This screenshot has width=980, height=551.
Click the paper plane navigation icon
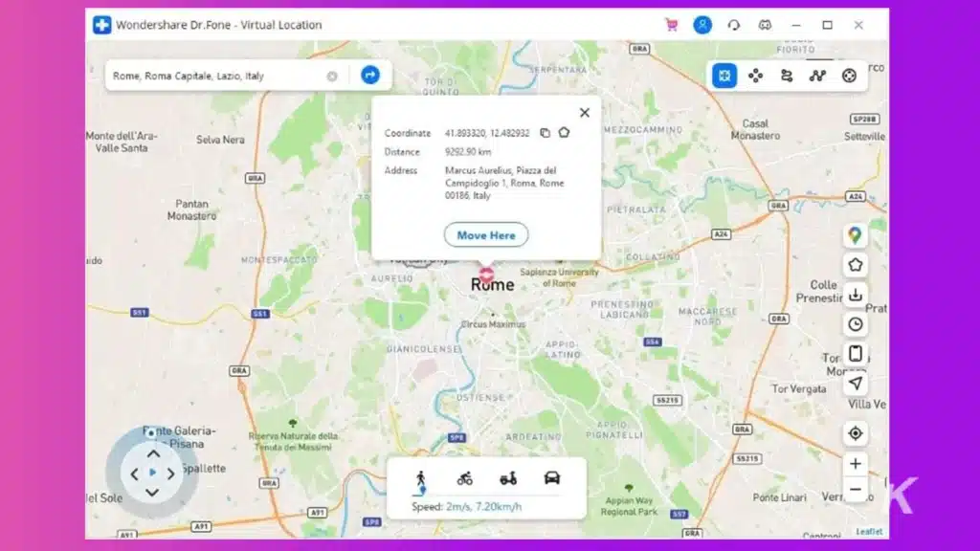[x=855, y=384]
